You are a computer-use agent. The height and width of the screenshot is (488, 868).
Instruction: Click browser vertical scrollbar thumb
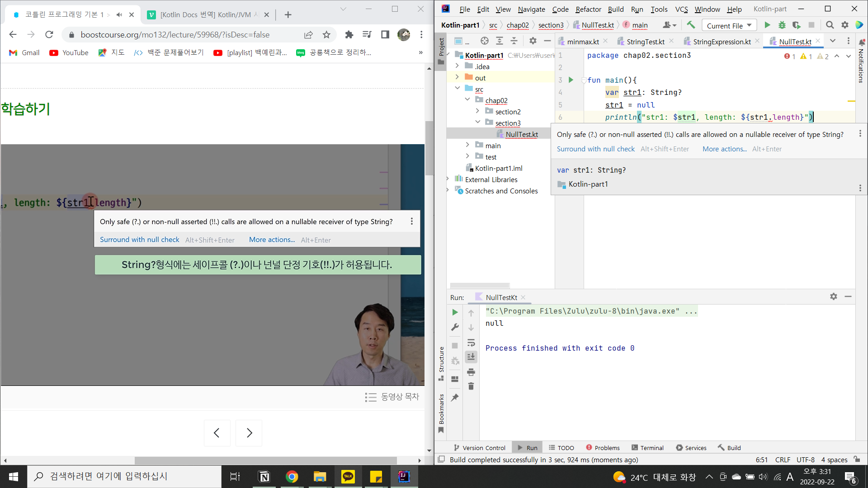[429, 148]
